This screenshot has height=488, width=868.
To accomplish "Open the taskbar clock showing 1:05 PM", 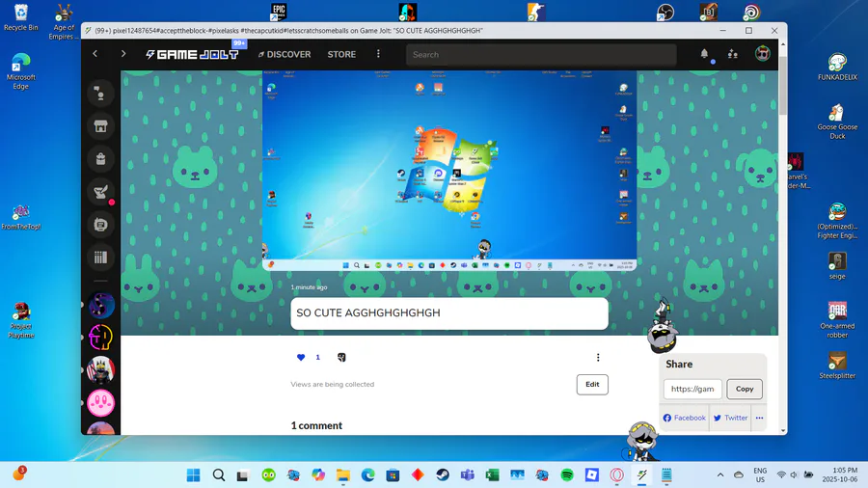I will tap(839, 474).
